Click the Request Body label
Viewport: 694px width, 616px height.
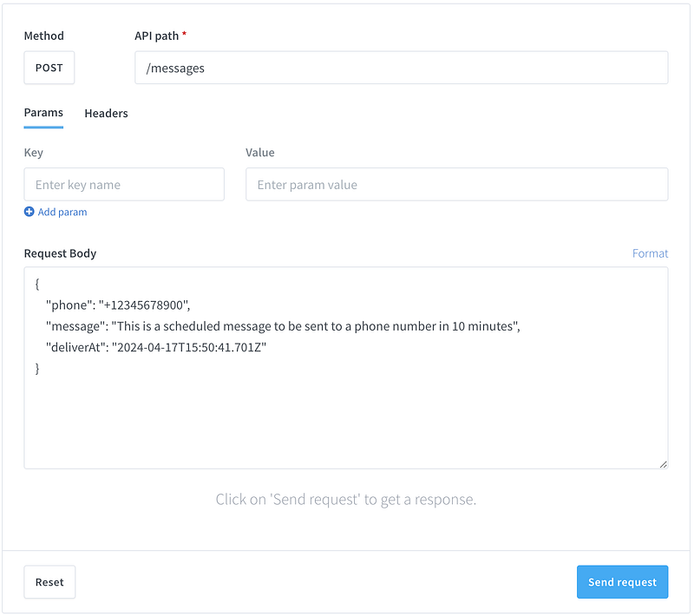[x=61, y=253]
